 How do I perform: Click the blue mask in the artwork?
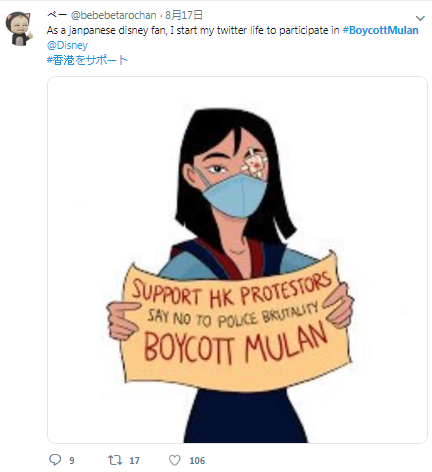point(235,195)
